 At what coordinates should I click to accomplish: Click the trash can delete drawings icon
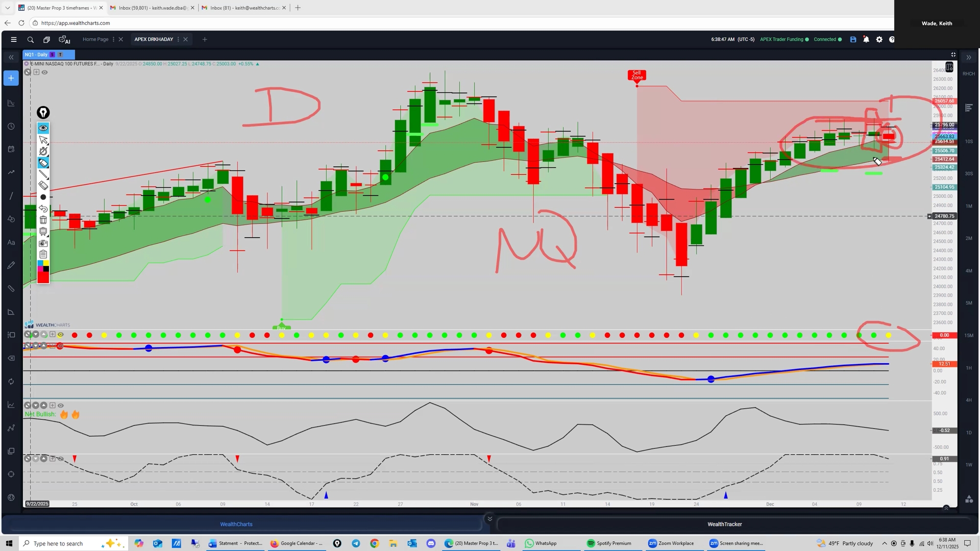(x=43, y=220)
